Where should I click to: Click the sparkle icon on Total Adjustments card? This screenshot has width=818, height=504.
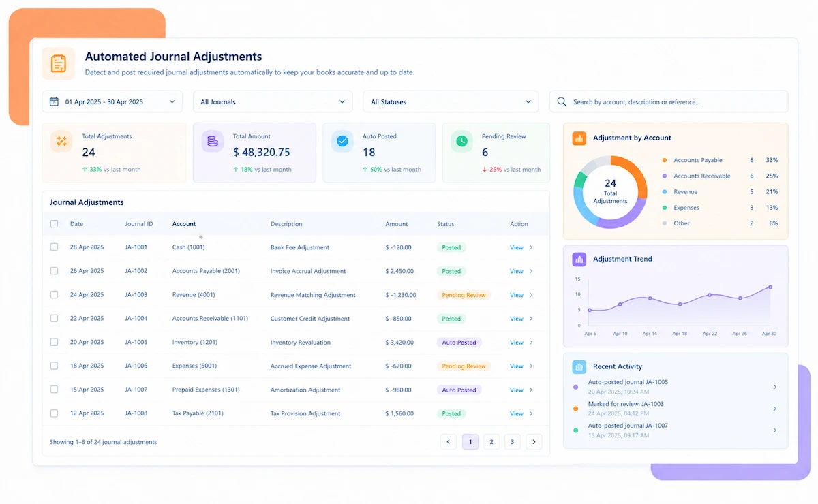coord(61,142)
